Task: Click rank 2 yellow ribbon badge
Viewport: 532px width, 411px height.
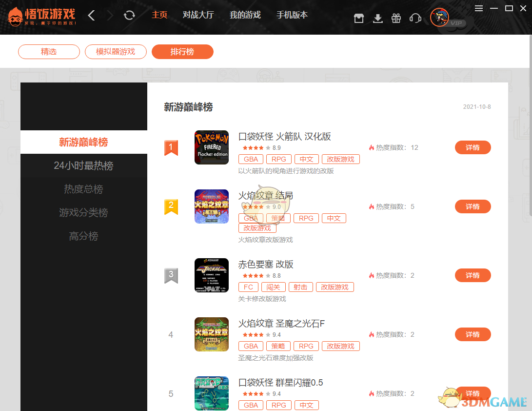Action: 171,207
